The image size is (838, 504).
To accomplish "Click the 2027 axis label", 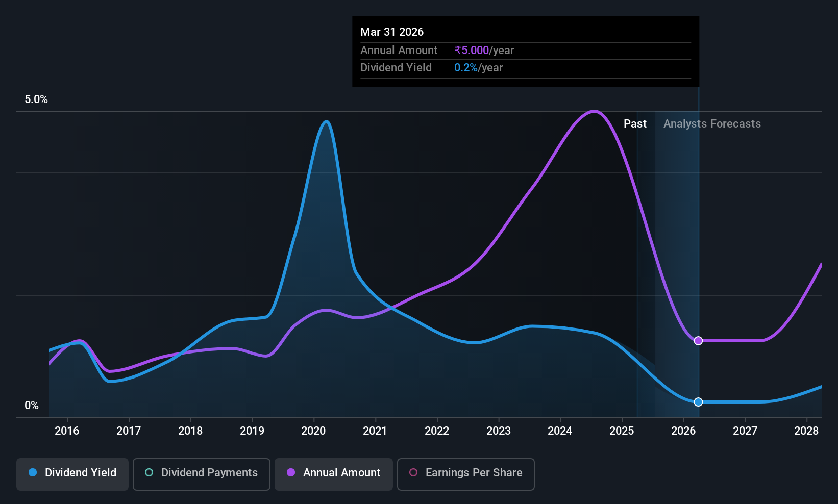I will point(745,431).
